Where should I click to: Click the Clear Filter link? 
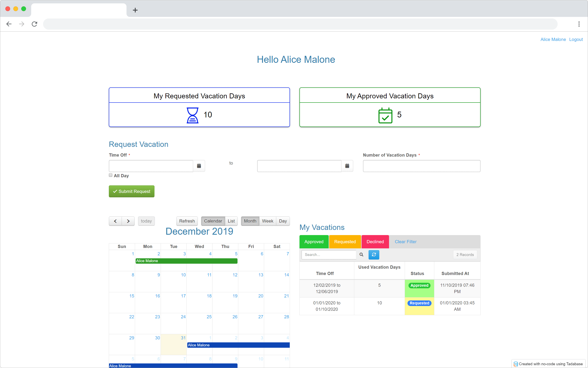coord(405,242)
